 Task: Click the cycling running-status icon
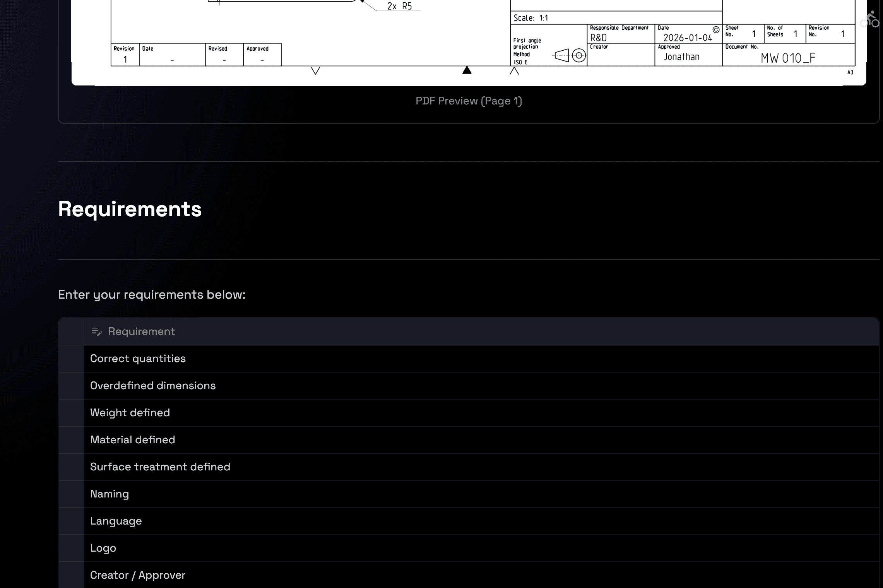pyautogui.click(x=869, y=19)
